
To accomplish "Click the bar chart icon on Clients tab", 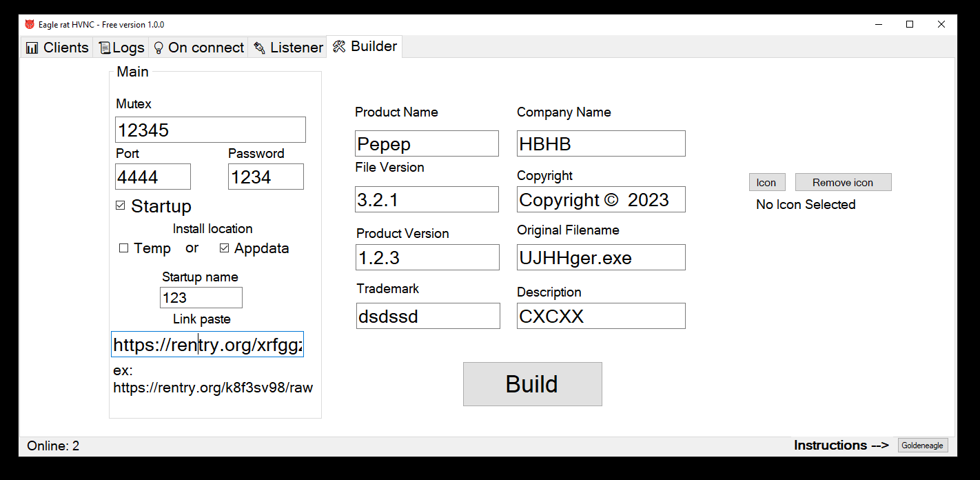I will [32, 48].
